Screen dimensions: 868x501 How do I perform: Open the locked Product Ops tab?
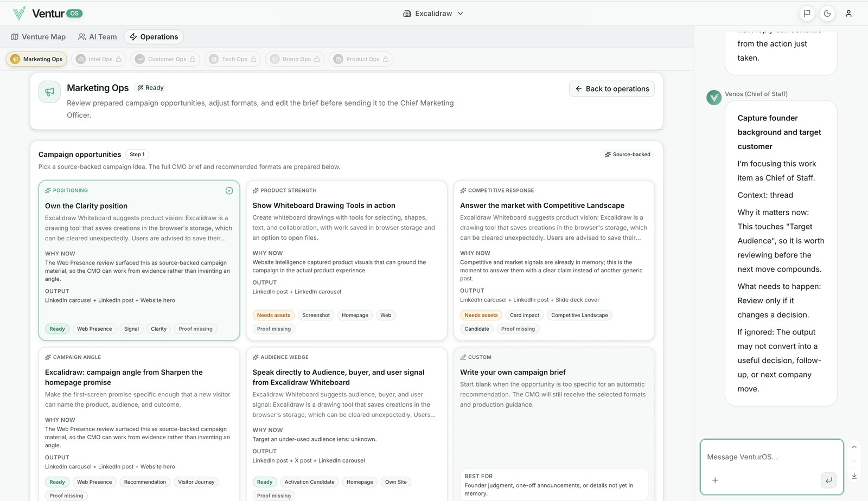pos(361,59)
